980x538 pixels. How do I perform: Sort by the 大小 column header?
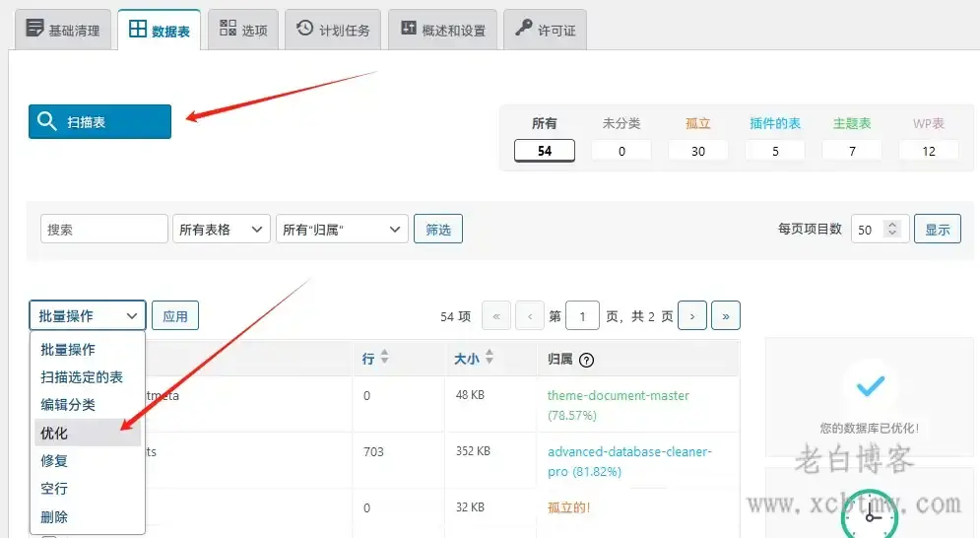466,359
